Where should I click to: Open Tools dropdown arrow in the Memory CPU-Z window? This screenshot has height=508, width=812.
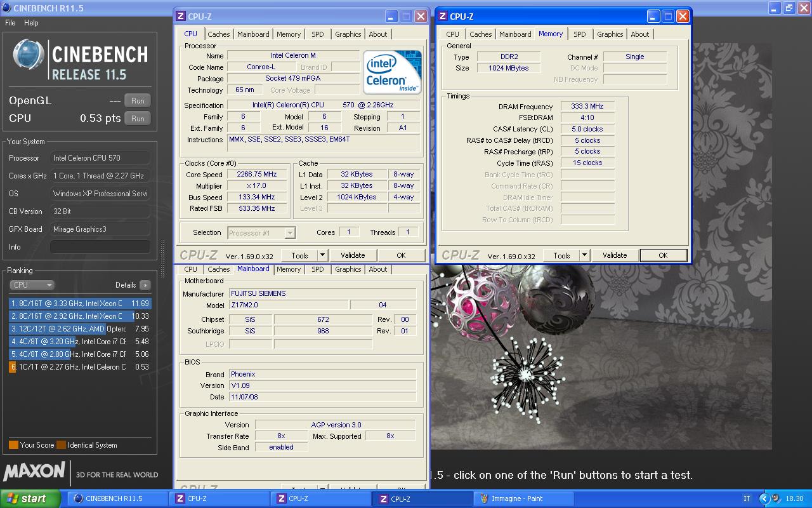click(x=584, y=255)
